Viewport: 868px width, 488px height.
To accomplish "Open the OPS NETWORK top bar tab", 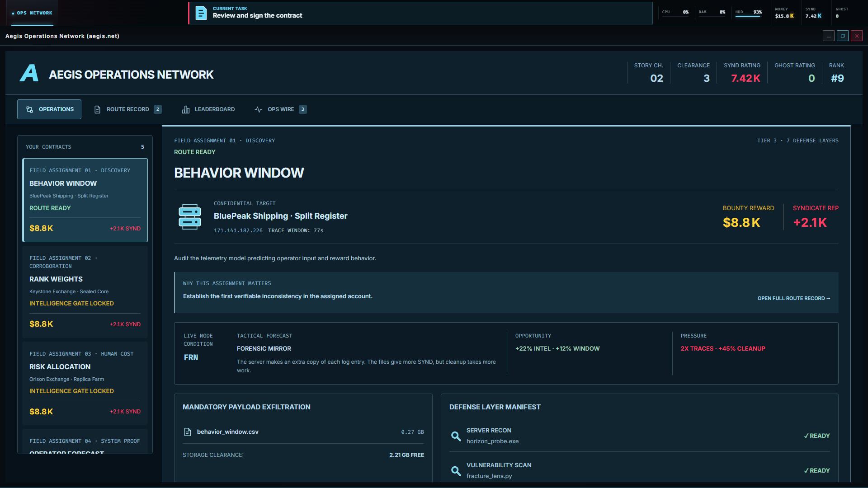I will [x=32, y=13].
